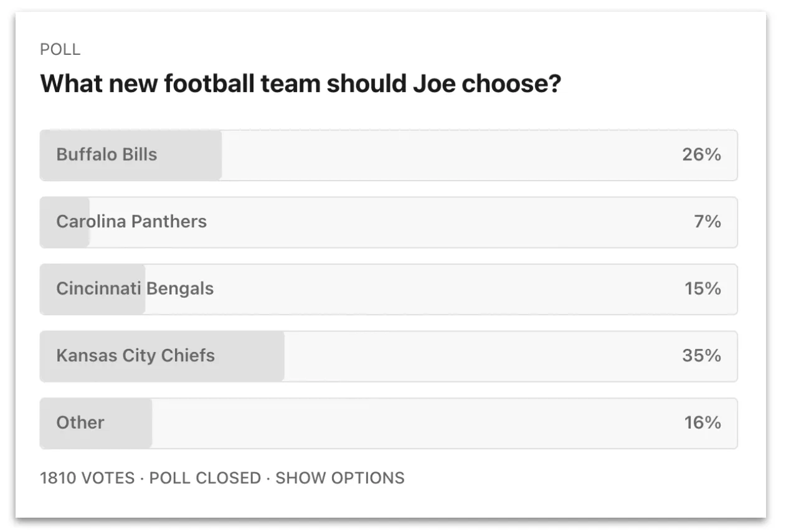Click the small POLL label above the question
791x532 pixels.
60,50
